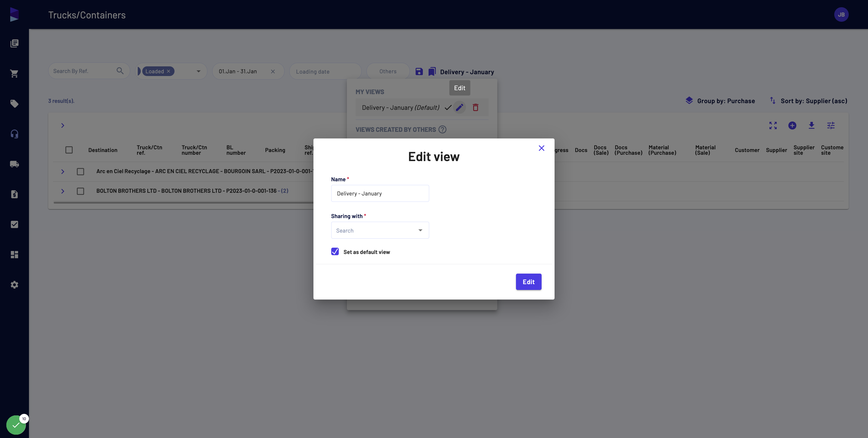Open the Sharing with dropdown

[380, 230]
